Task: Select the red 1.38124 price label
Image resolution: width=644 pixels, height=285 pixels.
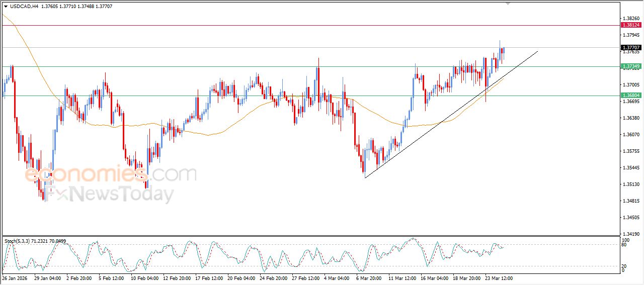Action: tap(631, 25)
